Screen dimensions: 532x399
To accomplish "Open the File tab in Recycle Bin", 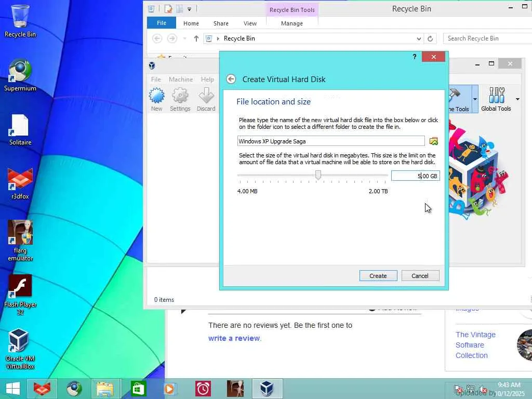I will click(162, 23).
